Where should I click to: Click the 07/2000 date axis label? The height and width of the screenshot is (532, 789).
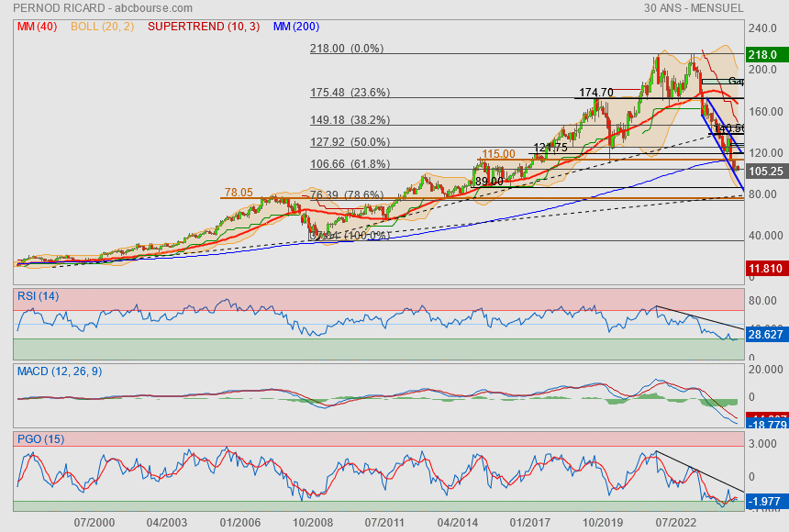pyautogui.click(x=94, y=523)
